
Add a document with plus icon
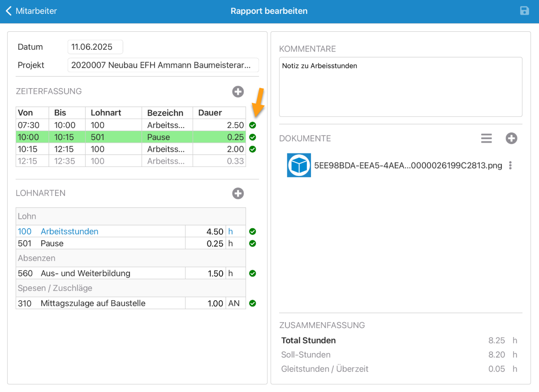point(511,139)
